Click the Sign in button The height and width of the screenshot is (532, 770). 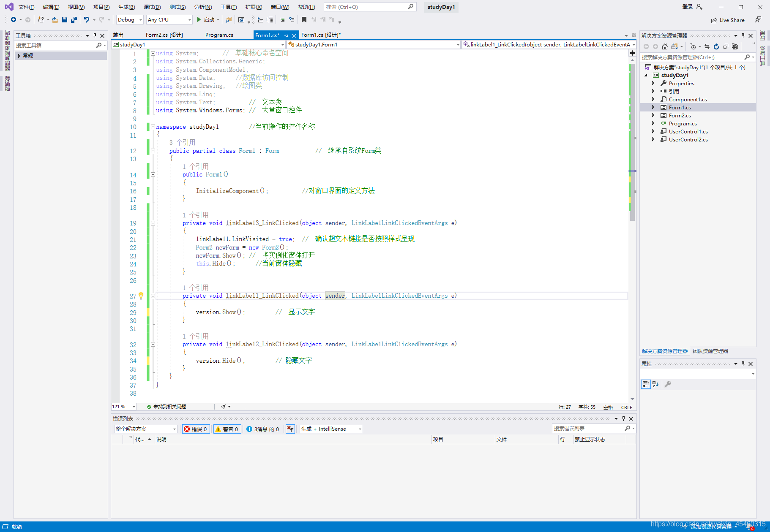692,7
